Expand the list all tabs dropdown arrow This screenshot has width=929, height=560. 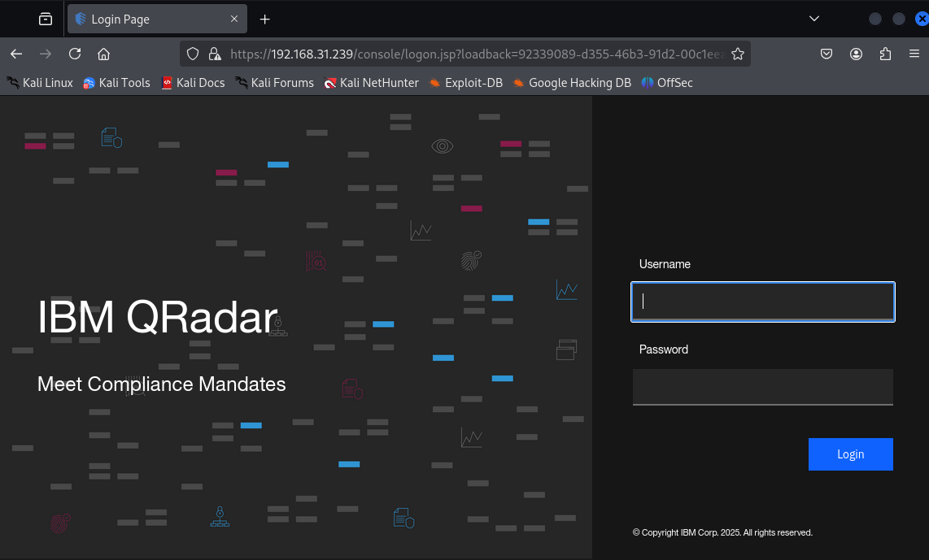[814, 19]
